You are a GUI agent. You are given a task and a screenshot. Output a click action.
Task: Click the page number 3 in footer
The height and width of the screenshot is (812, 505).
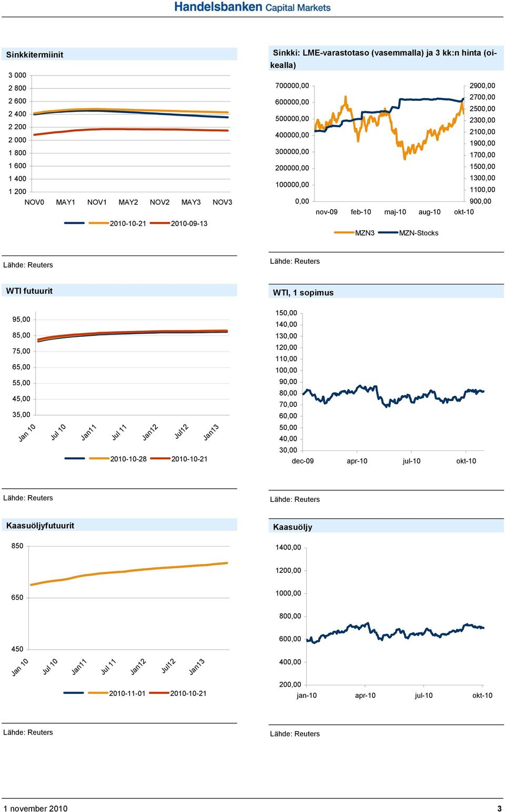click(499, 808)
